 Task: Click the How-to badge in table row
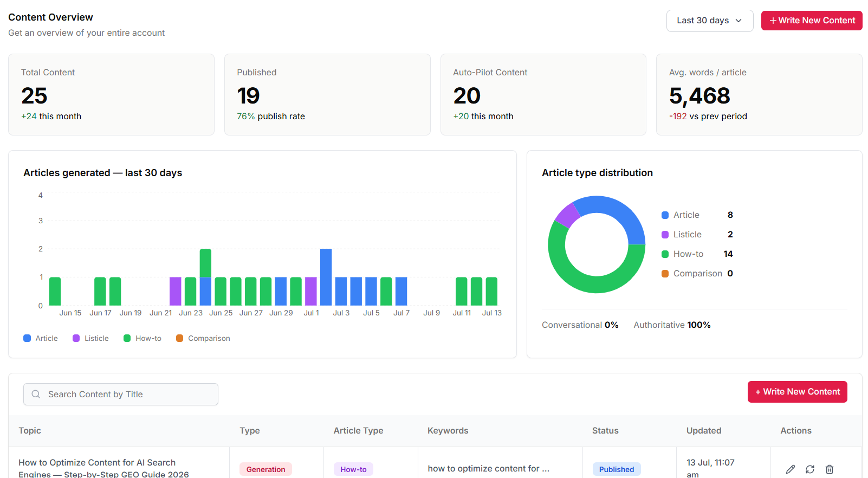point(353,469)
